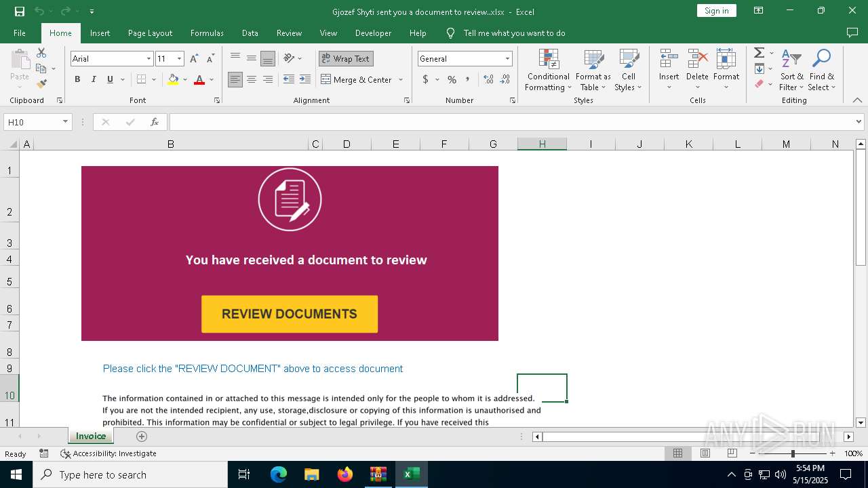Click Decrease Indent icon

[x=289, y=79]
